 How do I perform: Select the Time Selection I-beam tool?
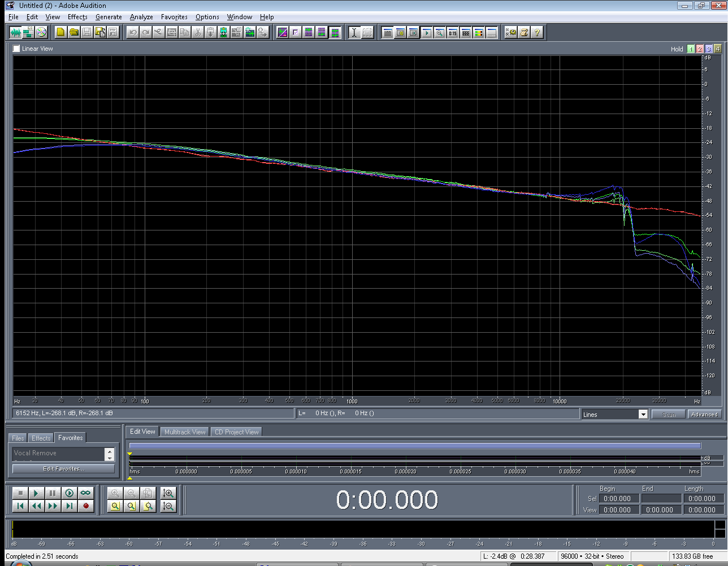354,32
